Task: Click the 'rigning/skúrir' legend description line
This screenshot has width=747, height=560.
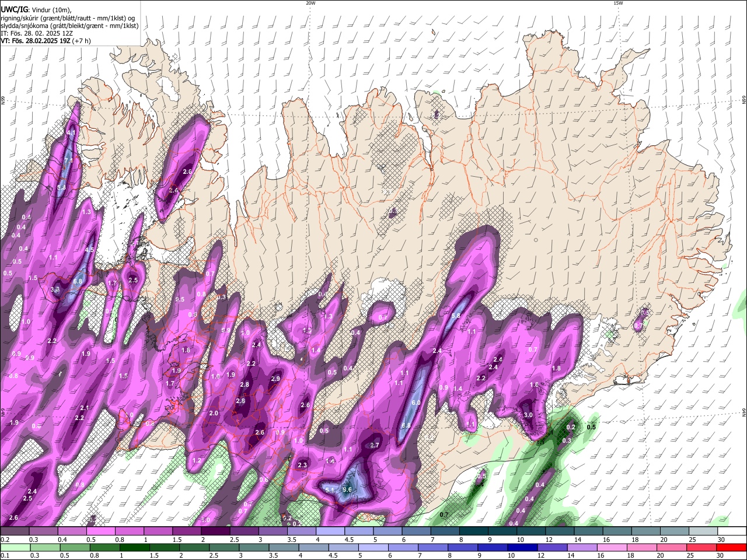Action: (x=69, y=17)
